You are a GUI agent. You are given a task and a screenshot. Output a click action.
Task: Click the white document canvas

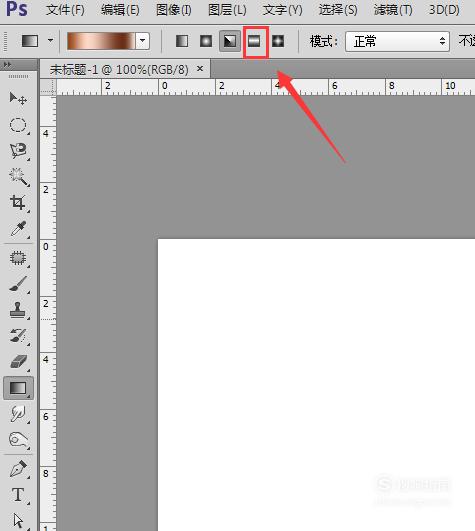[316, 385]
